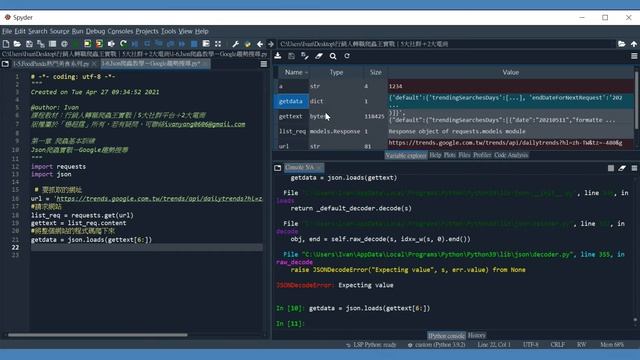Open the Debug menu

[96, 31]
